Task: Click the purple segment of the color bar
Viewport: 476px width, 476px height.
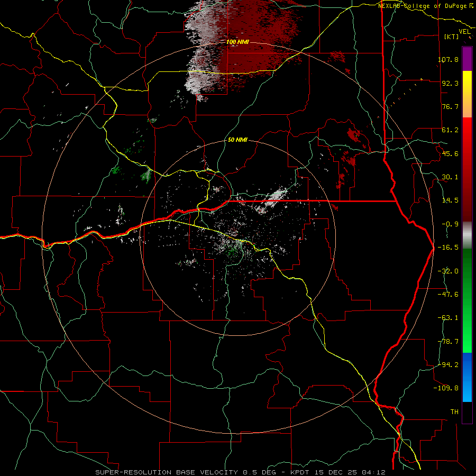Action: [x=467, y=59]
